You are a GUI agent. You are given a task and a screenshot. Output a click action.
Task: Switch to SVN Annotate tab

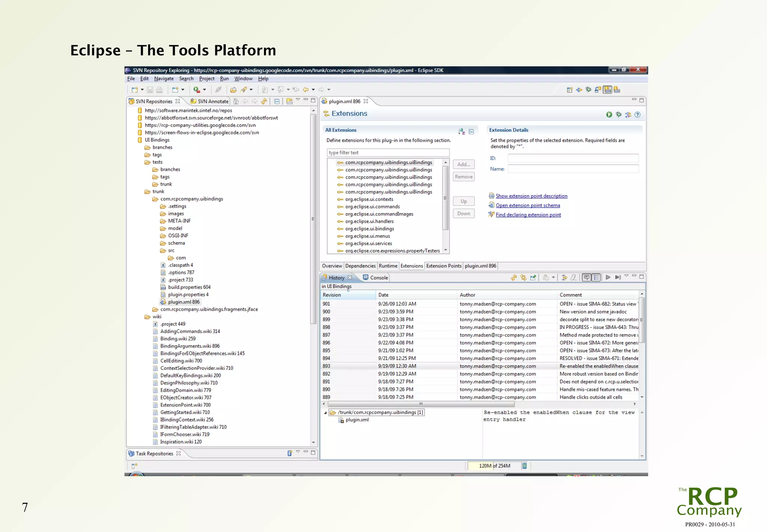point(209,101)
